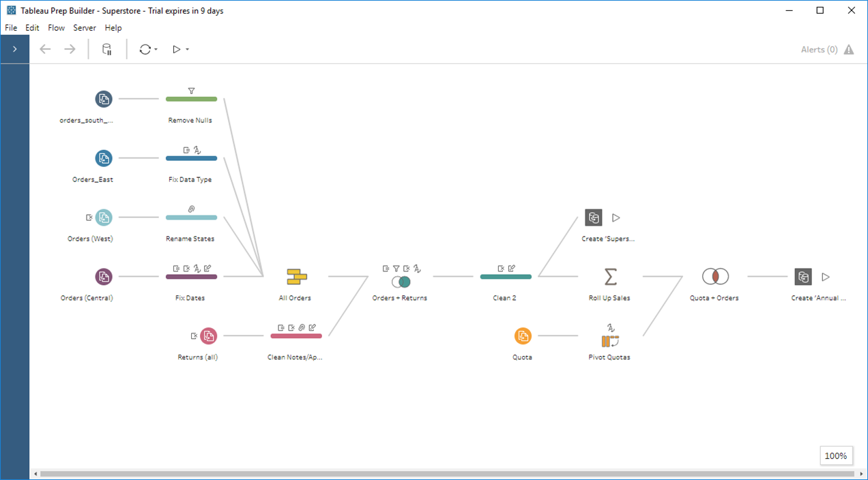This screenshot has width=868, height=480.
Task: Select the Rename States clean step bar
Action: 191,217
